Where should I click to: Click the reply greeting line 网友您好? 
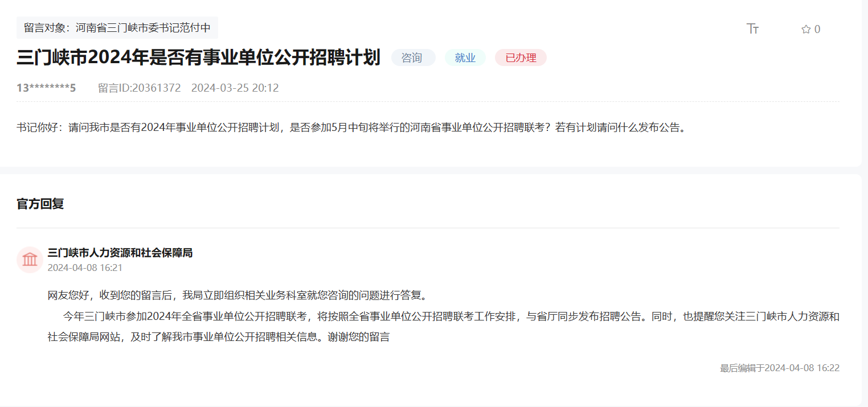237,295
